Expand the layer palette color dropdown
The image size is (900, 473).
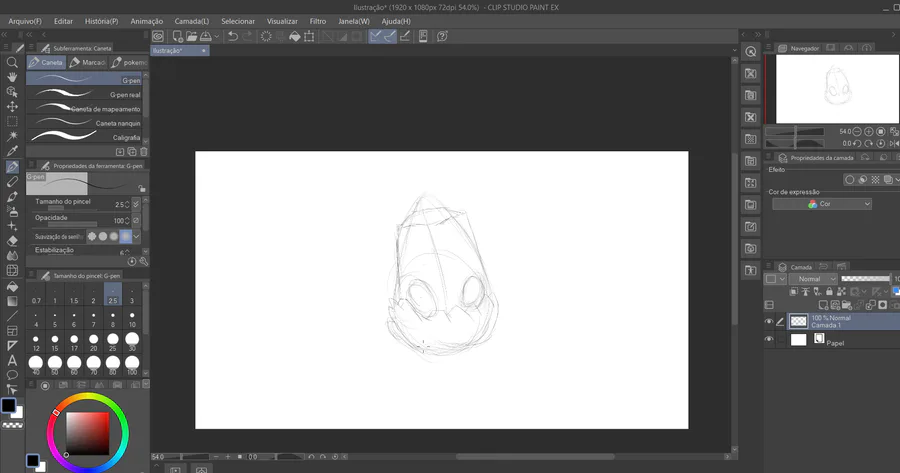(x=775, y=279)
